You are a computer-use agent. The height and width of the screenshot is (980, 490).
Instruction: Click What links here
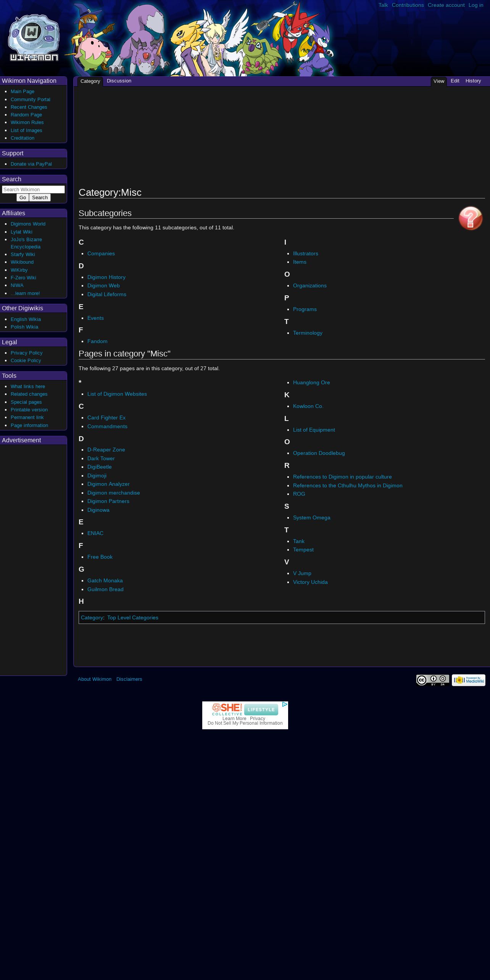point(28,387)
